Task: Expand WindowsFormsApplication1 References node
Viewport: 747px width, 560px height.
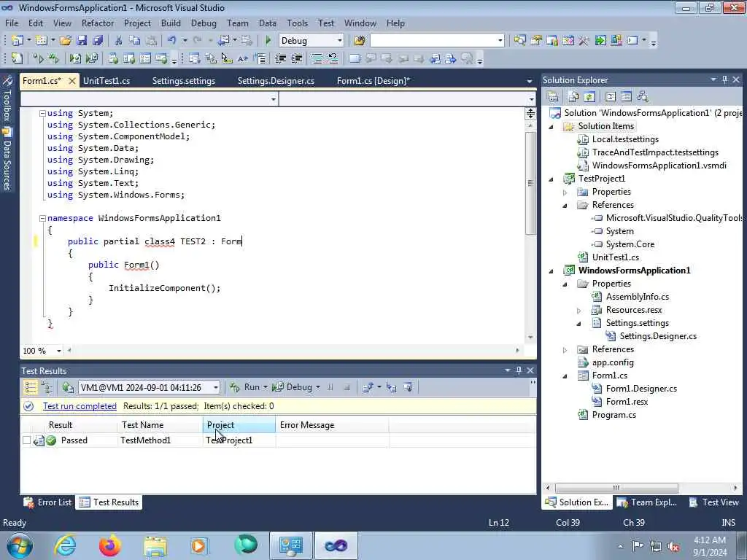Action: (x=565, y=350)
